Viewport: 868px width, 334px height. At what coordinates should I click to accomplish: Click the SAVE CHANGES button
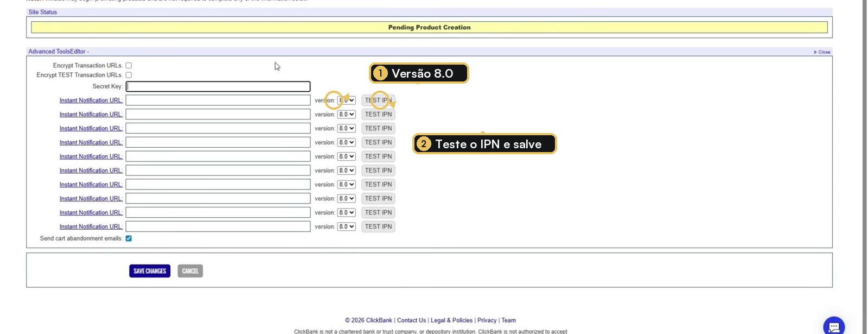click(150, 271)
